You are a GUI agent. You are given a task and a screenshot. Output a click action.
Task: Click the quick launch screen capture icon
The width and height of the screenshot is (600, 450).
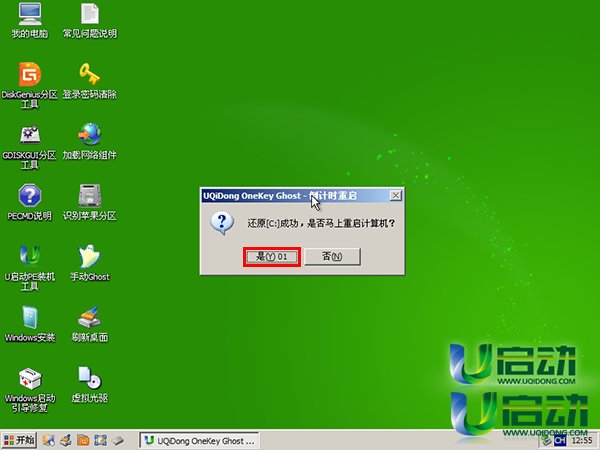click(100, 440)
